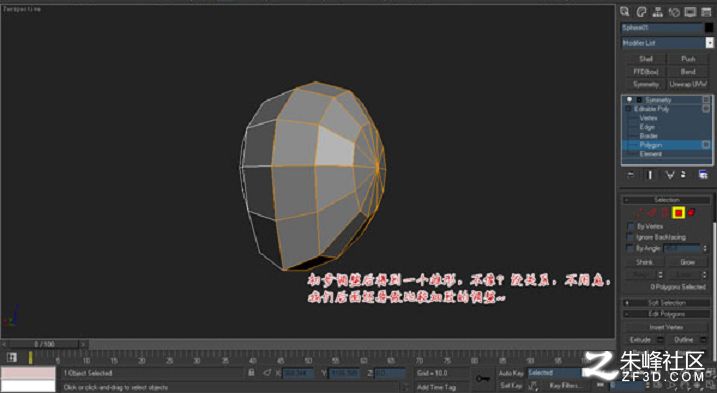Open the Modify command panel tab
717x393 pixels.
click(x=642, y=12)
